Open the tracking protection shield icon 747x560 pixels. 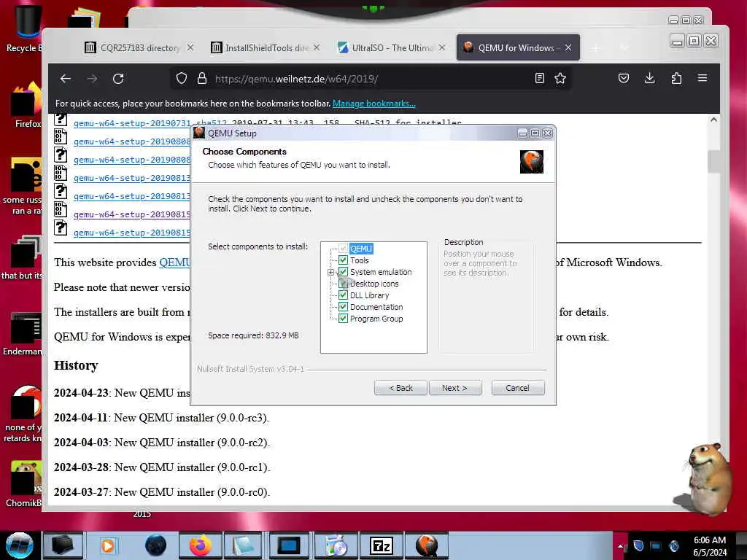pyautogui.click(x=182, y=78)
